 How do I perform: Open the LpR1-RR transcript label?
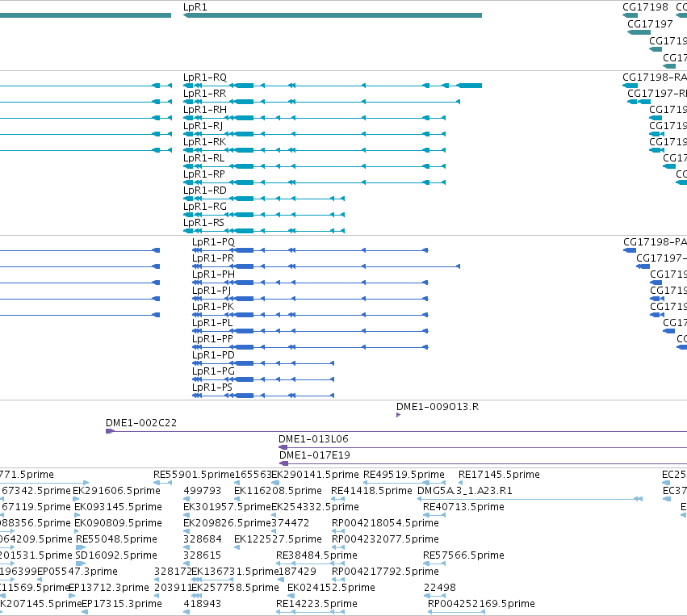[204, 94]
